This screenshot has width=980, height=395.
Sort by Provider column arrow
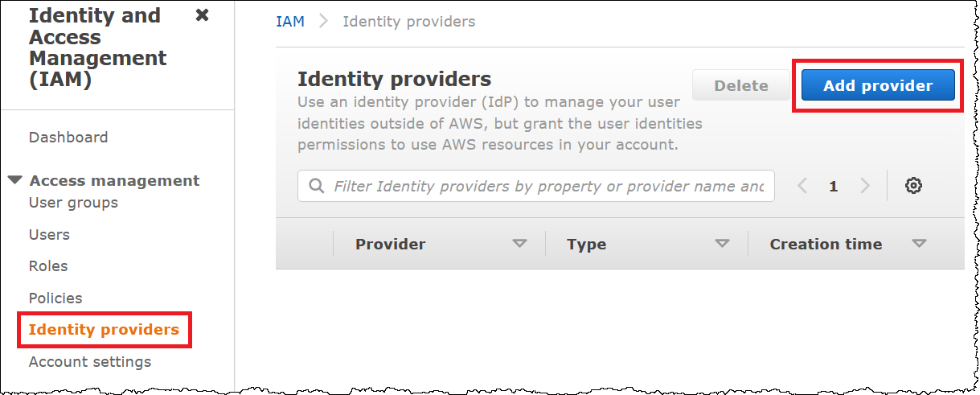(x=520, y=244)
